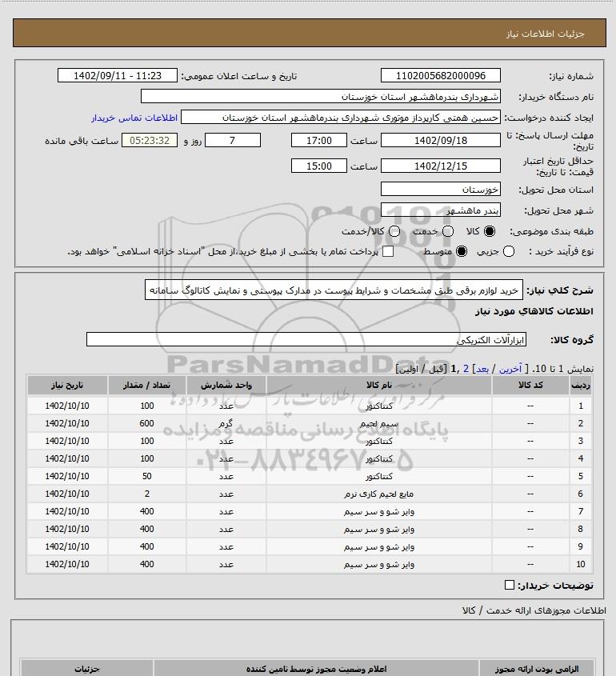
Task: Click the جزئیات اطلاعات نیاز header title
Action: coord(546,33)
